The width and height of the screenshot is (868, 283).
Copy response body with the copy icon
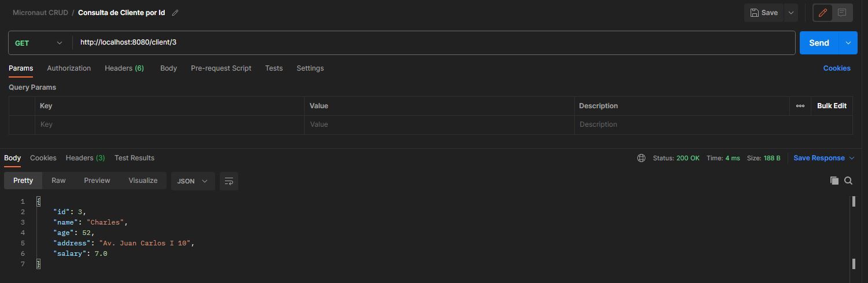pyautogui.click(x=834, y=181)
